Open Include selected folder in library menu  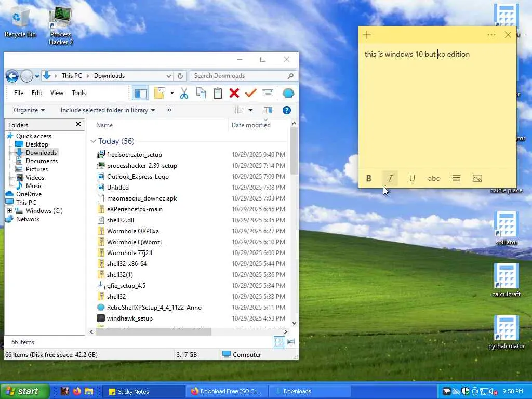pos(108,110)
